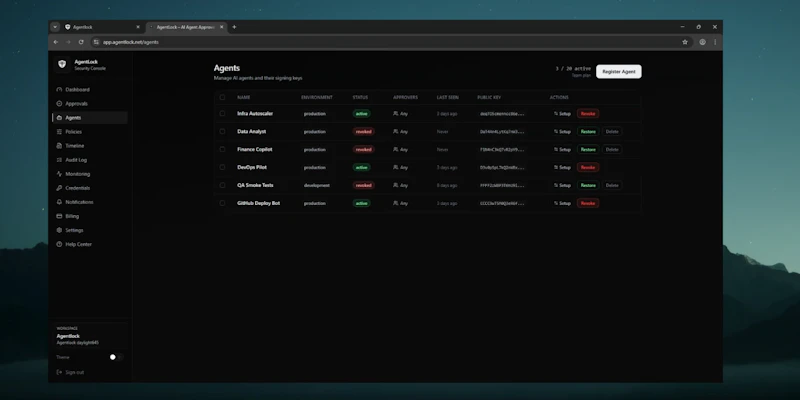Restore the Finance Copilot agent
This screenshot has width=800, height=400.
coord(588,149)
